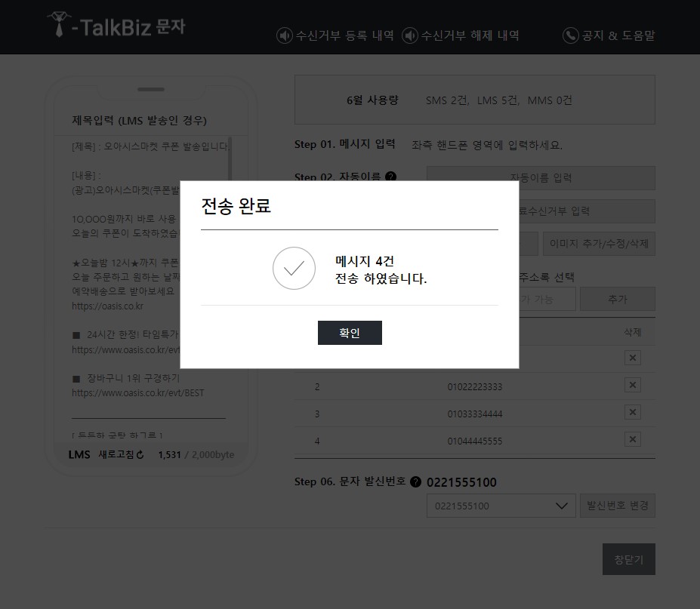Click 삭제 column header
Screen dimensions: 700x609
pos(633,332)
